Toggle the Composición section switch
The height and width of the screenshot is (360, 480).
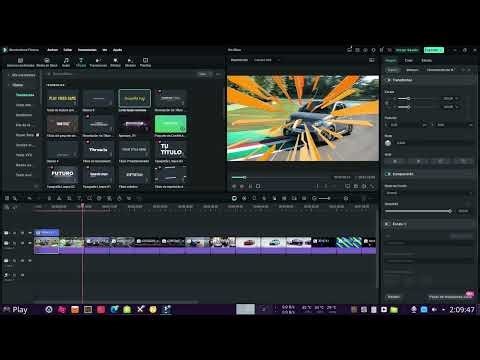[388, 174]
